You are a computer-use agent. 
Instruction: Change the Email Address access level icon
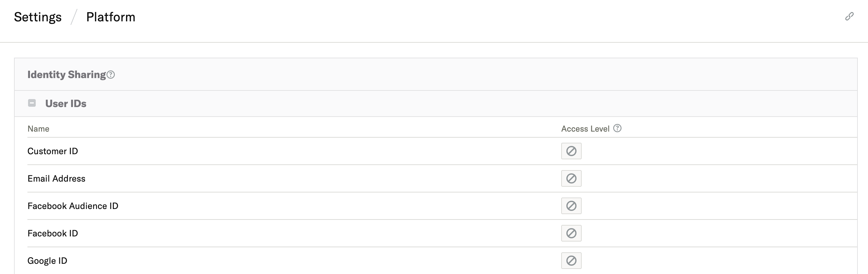coord(571,178)
